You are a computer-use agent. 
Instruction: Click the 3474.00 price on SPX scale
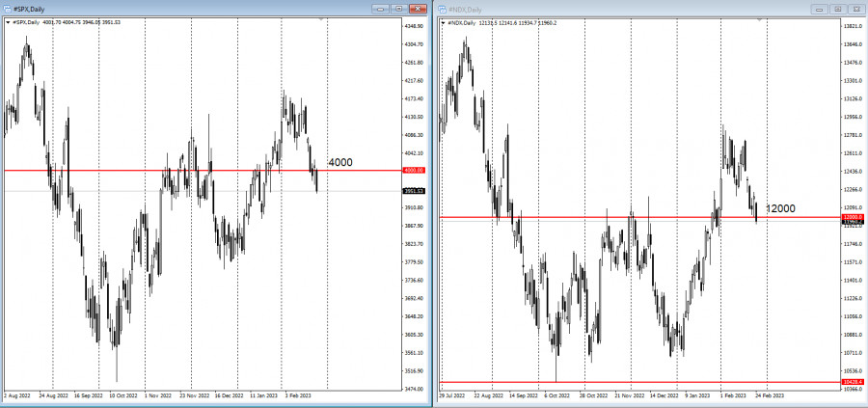(x=414, y=389)
